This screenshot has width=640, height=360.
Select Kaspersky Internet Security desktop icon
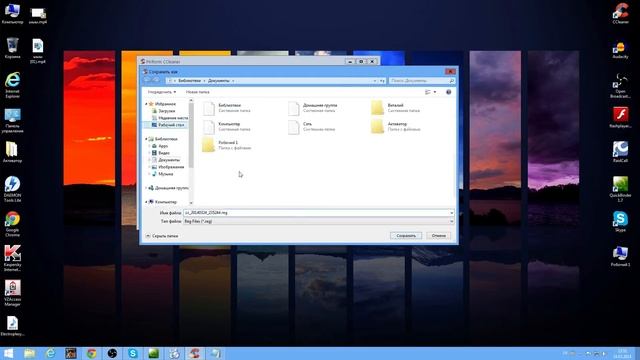[12, 258]
